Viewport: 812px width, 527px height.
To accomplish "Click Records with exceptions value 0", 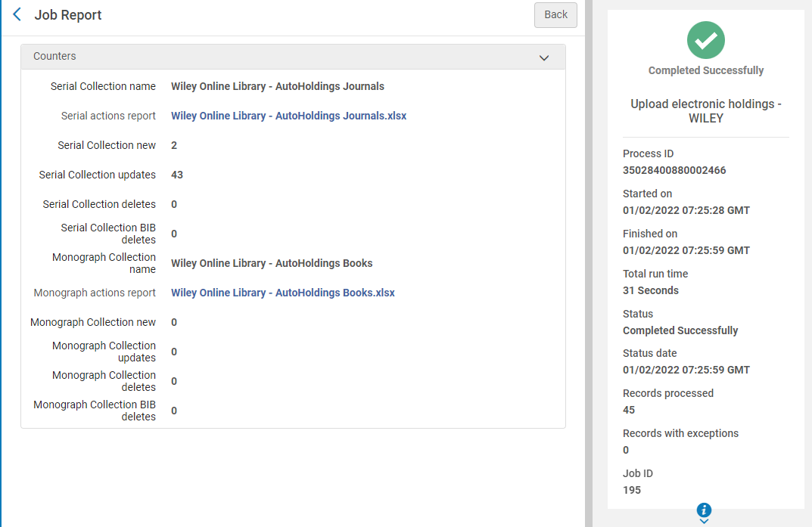I will click(x=626, y=450).
